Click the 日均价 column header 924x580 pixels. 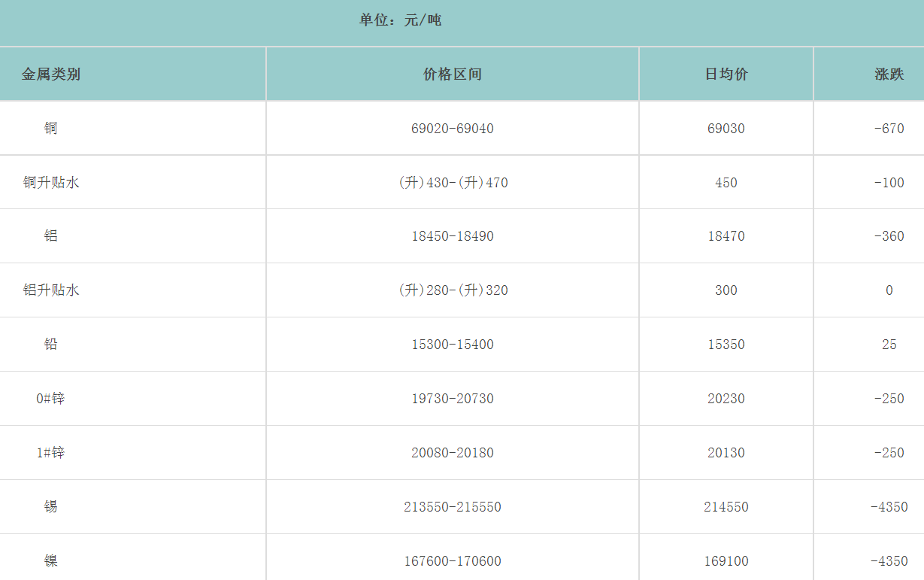pyautogui.click(x=726, y=74)
